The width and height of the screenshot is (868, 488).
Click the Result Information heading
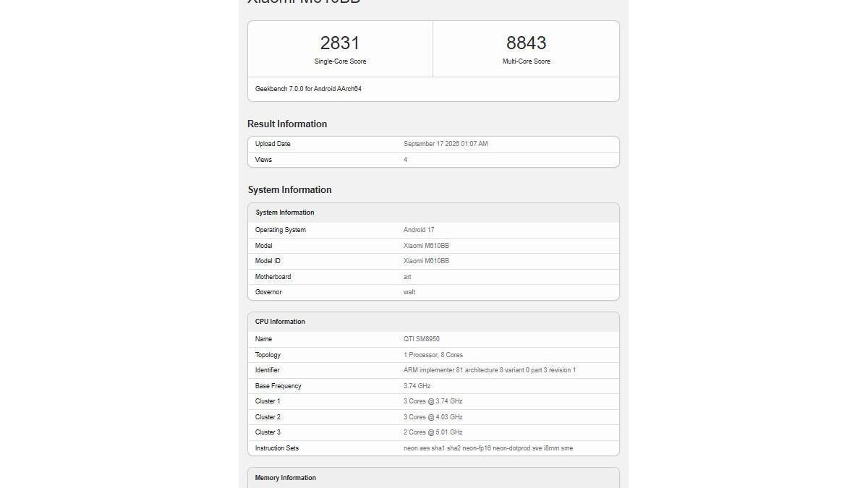pos(287,124)
